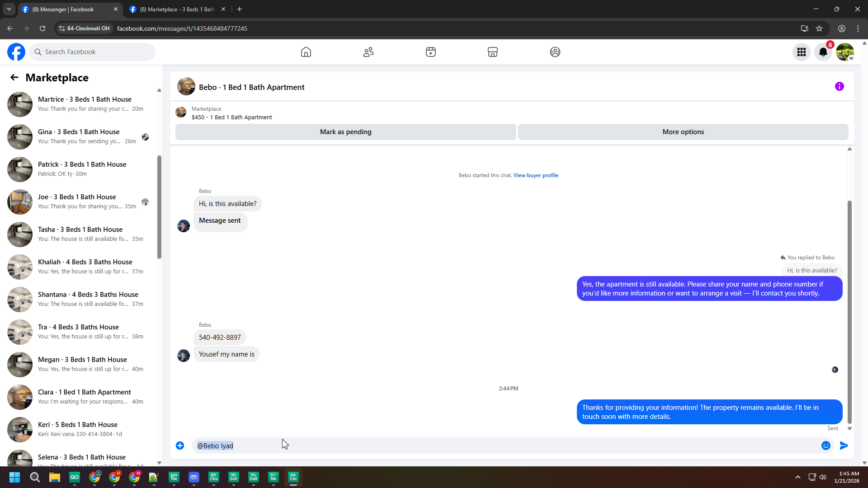This screenshot has width=868, height=488.
Task: Open the Khaliah 4 Beds 3 Baths House chat
Action: pyautogui.click(x=79, y=267)
